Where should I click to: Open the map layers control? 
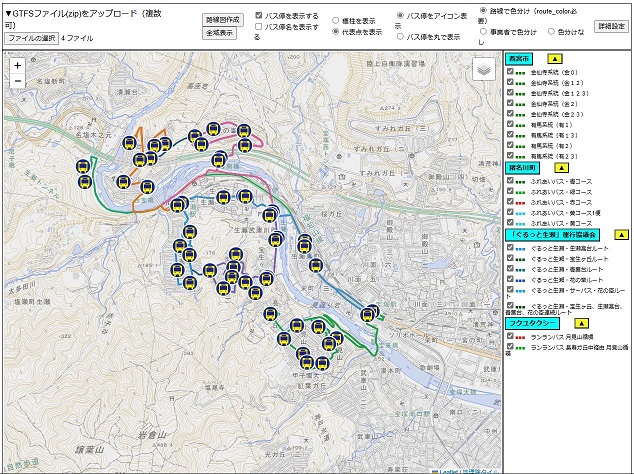pyautogui.click(x=483, y=68)
